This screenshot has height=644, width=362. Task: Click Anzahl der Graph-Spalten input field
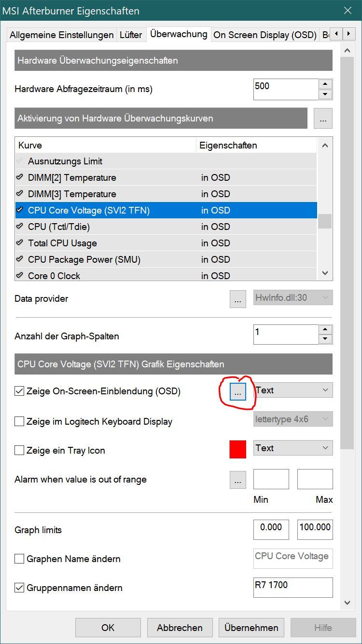pyautogui.click(x=286, y=335)
